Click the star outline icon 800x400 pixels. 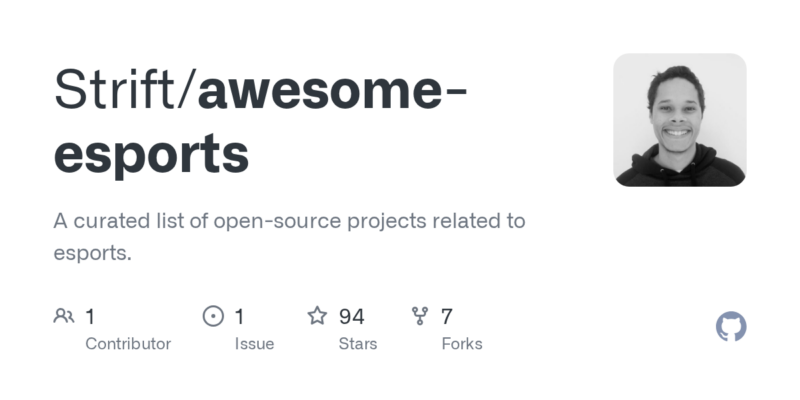click(x=317, y=317)
